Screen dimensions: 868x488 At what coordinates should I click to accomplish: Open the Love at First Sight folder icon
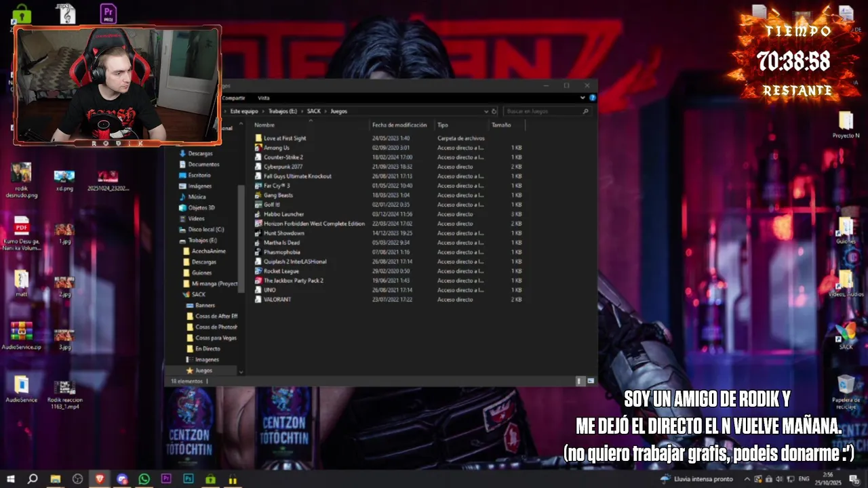(x=258, y=138)
